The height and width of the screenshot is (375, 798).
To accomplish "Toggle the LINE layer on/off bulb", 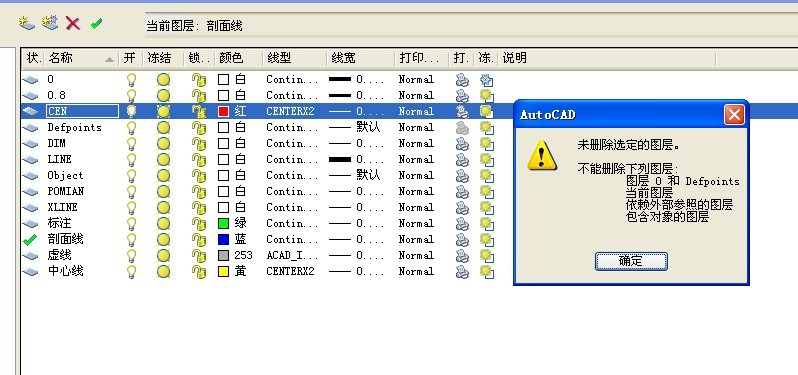I will pos(131,159).
